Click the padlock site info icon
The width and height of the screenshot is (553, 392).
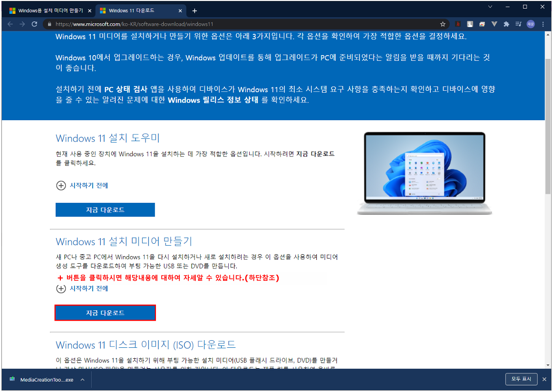pos(49,24)
